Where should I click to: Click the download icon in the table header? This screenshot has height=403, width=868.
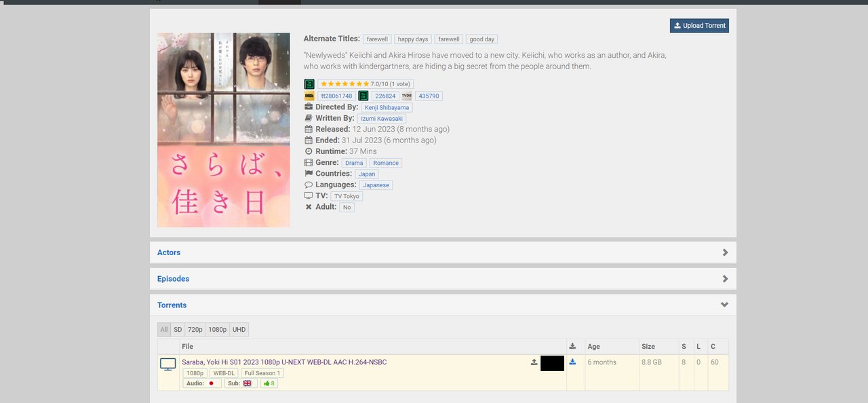(572, 346)
